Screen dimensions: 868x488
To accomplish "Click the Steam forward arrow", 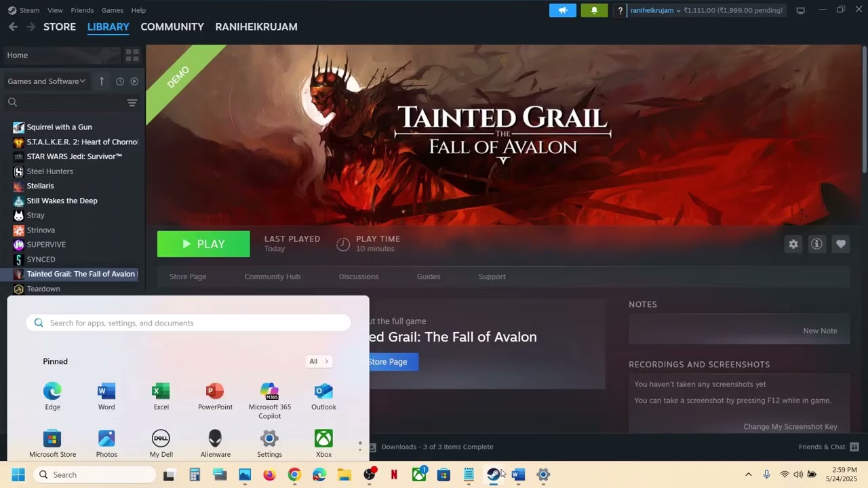I will pos(31,26).
